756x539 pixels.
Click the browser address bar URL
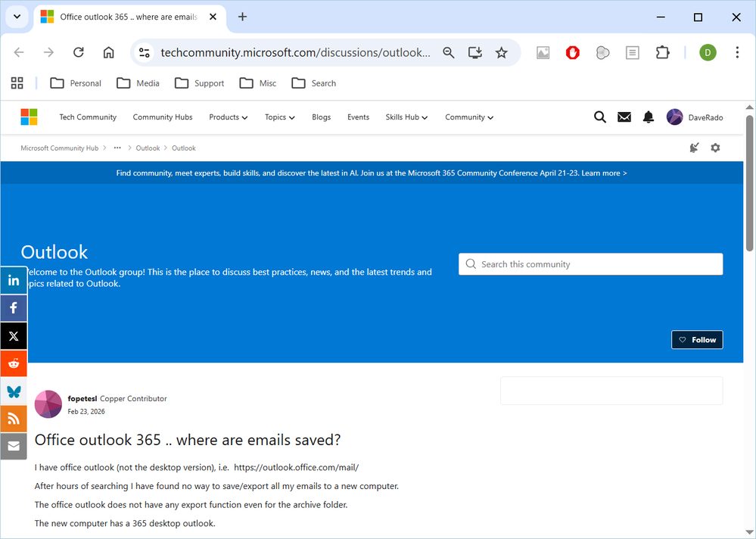click(295, 52)
